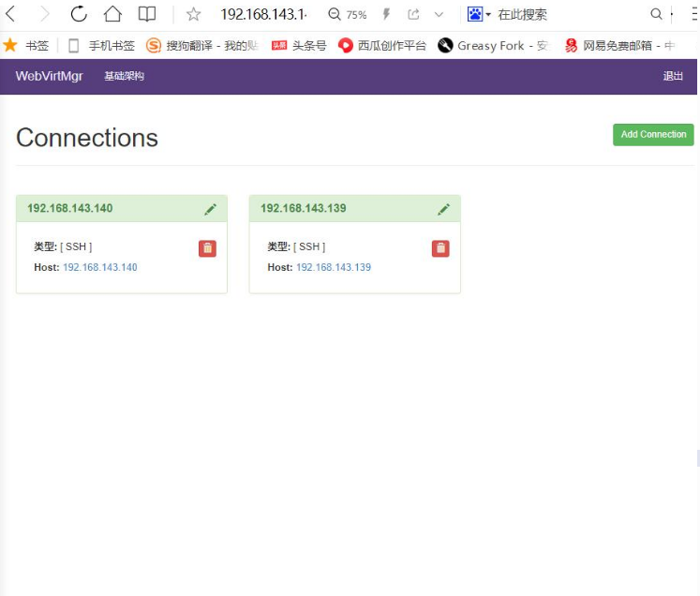
Task: Open the 头条号 bookmark
Action: point(299,46)
